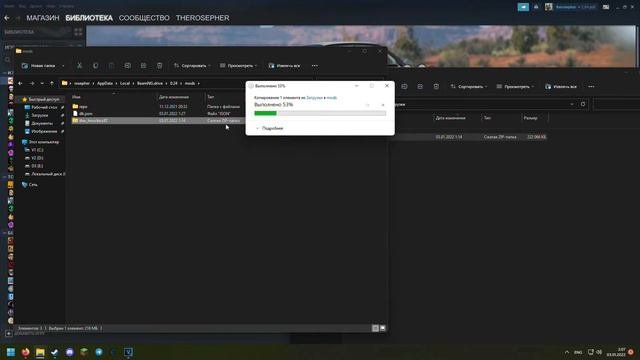Viewport: 640px width, 360px height.
Task: Click the Steam library grid view icon
Action: tap(78, 31)
